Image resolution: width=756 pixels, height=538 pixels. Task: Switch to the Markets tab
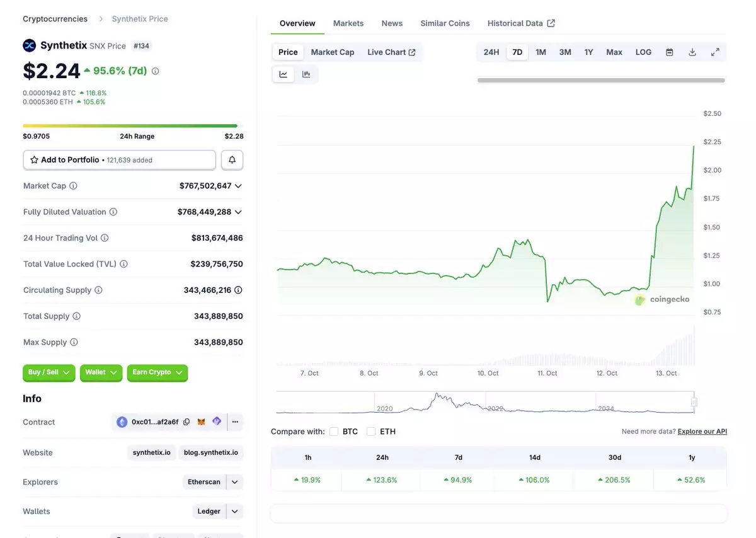click(348, 23)
